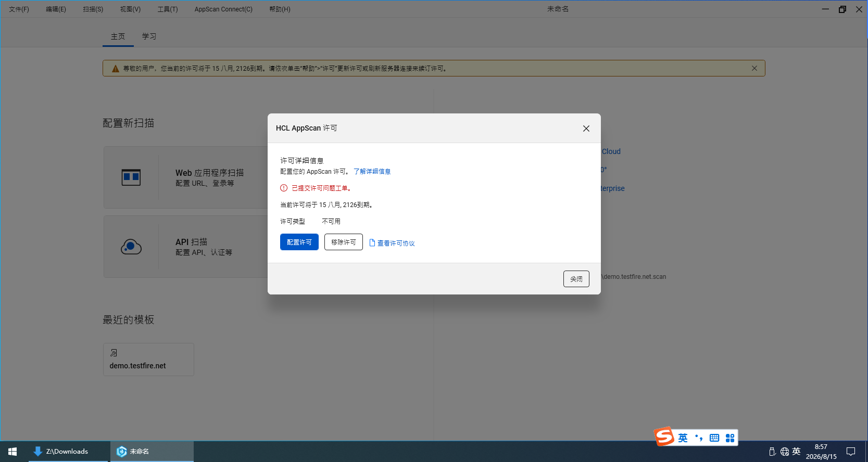Click the 配置许可 button
Image resolution: width=868 pixels, height=462 pixels.
point(299,242)
